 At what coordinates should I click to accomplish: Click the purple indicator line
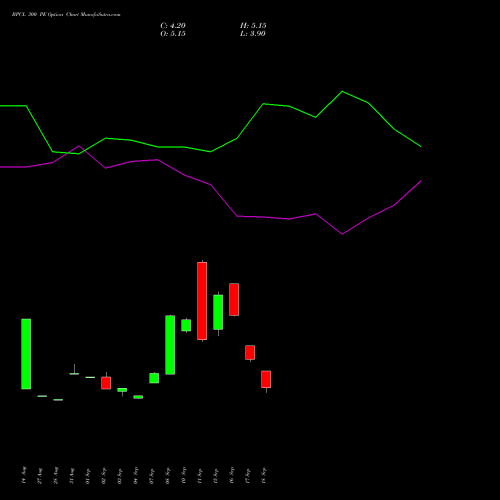237,216
